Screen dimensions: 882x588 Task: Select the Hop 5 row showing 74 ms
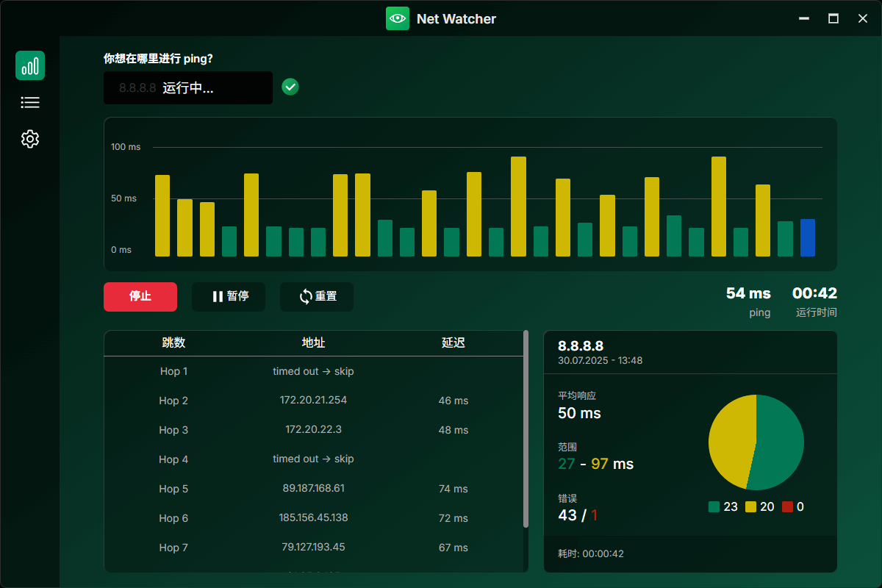(314, 489)
